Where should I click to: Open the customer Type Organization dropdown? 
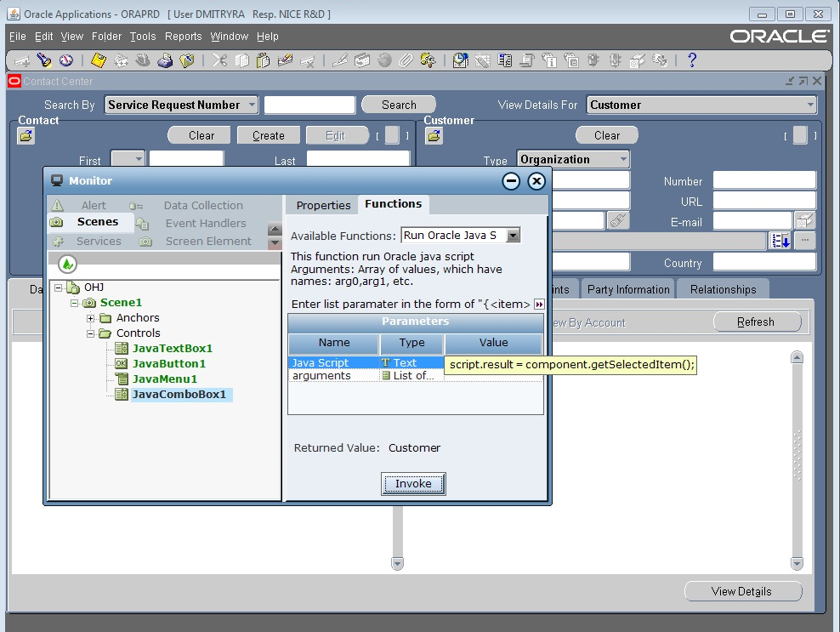tap(573, 159)
